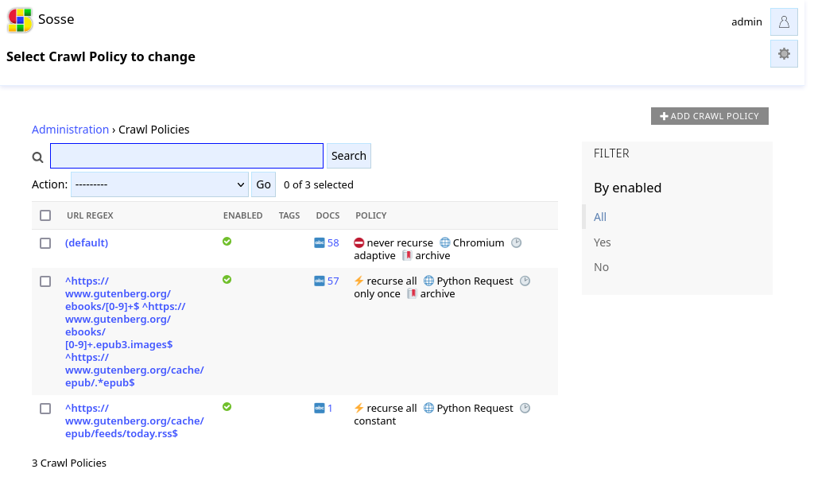Viewport: 814px width, 504px height.
Task: Click archive bookmark icon in ebooks row
Action: point(413,294)
